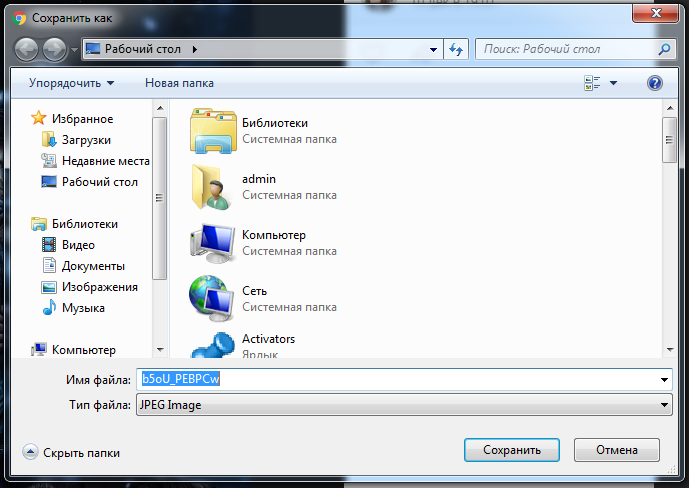Click the change view icon in toolbar

coord(591,83)
